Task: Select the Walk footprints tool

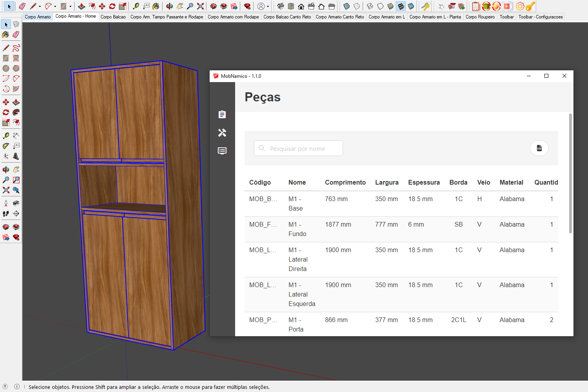Action: 6,214
